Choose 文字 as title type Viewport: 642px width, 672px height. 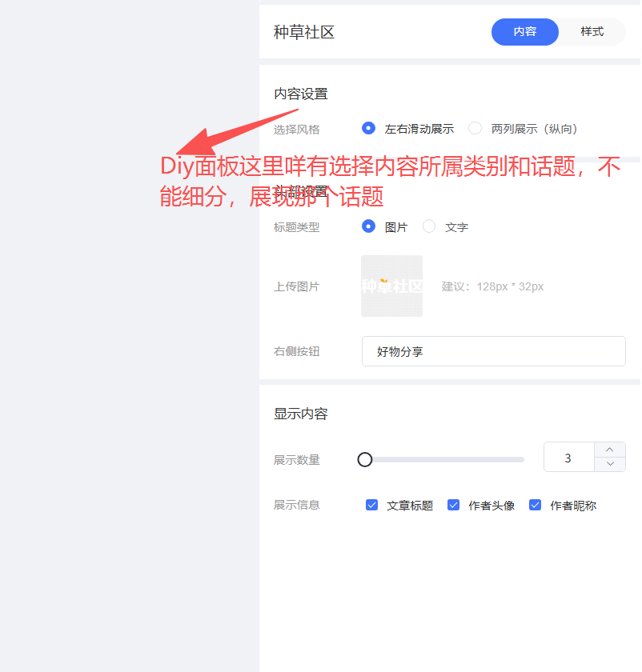pyautogui.click(x=429, y=226)
